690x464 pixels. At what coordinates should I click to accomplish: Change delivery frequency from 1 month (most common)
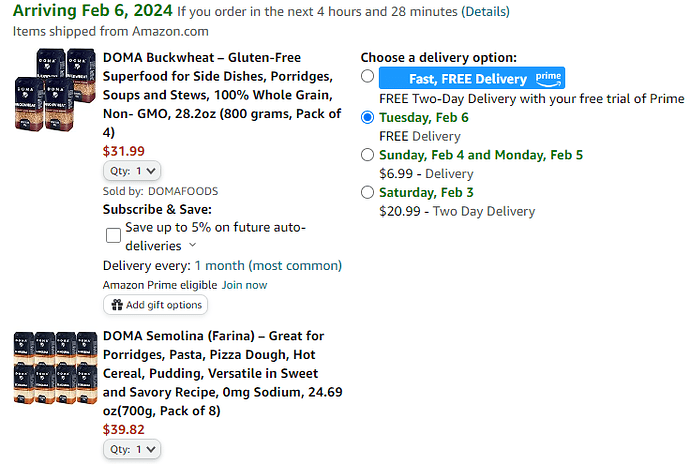coord(268,265)
